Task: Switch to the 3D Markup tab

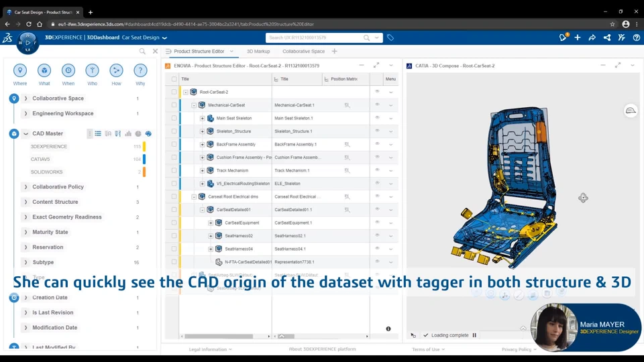Action: coord(258,52)
